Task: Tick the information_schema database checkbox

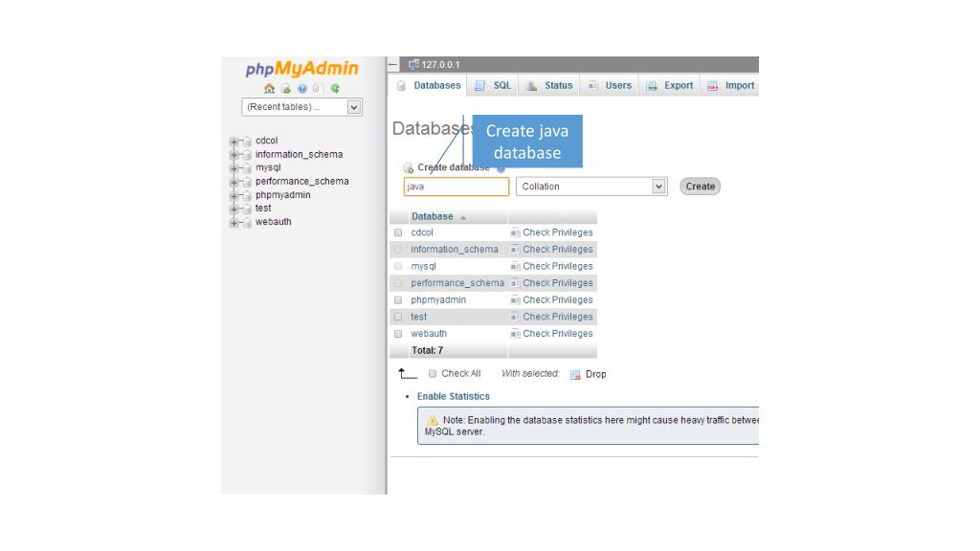Action: [x=398, y=250]
